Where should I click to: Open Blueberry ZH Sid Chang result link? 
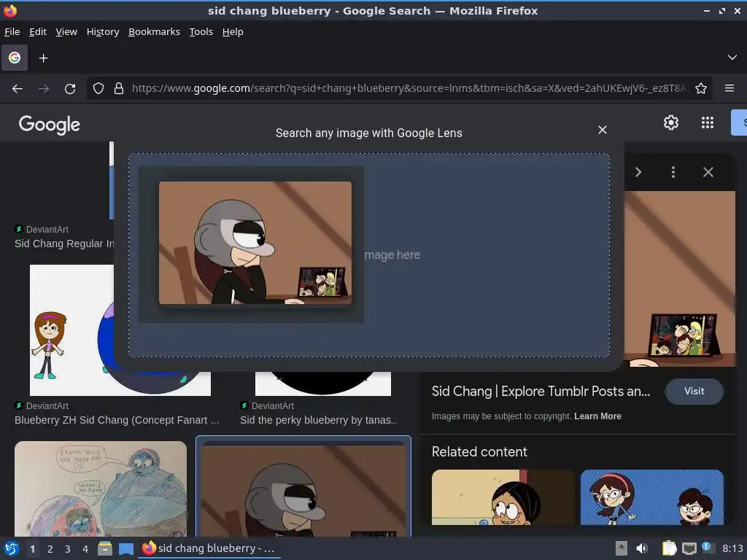click(117, 420)
